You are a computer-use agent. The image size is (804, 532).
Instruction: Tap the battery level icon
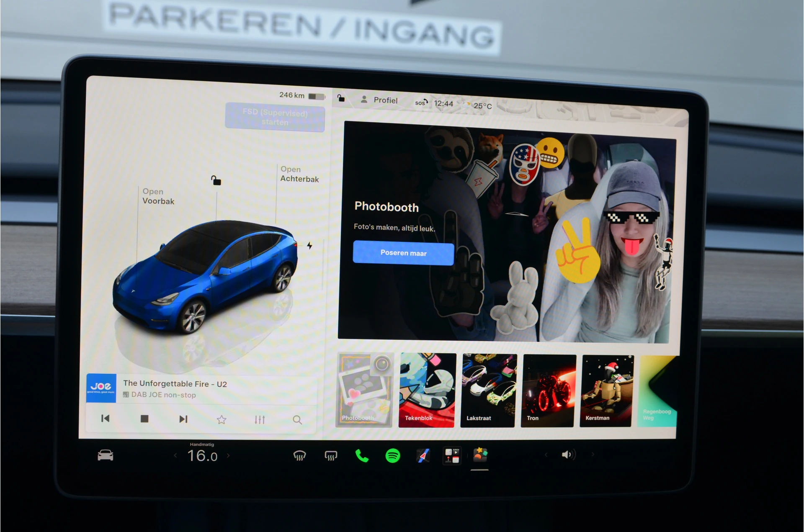[317, 96]
